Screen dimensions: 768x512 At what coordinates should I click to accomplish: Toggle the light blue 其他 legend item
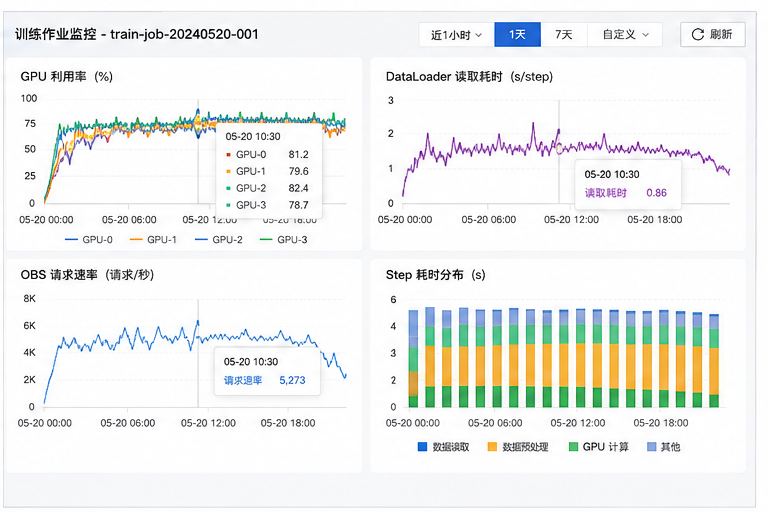point(664,446)
